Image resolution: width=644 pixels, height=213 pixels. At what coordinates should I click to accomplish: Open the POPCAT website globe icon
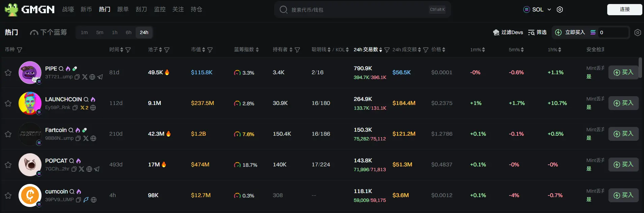[x=89, y=169]
